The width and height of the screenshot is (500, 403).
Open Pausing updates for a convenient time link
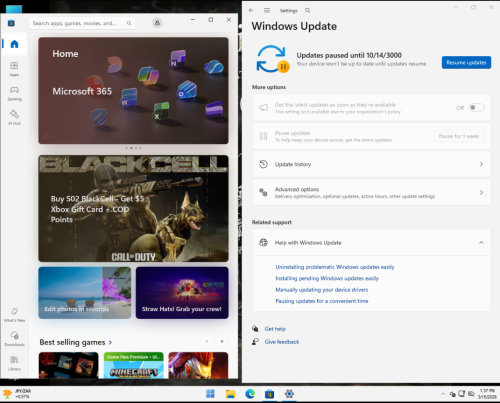pyautogui.click(x=322, y=301)
